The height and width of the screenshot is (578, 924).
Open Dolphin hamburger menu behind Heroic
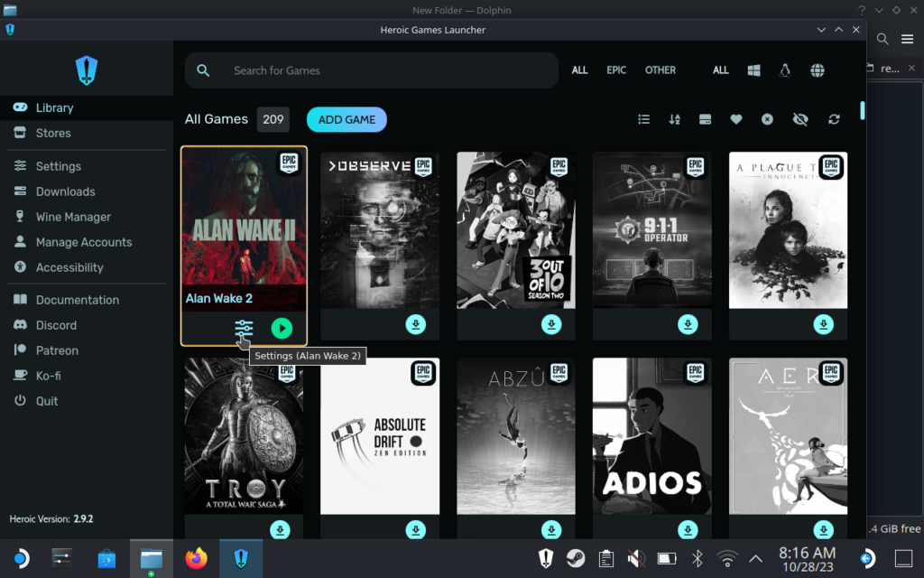pos(907,39)
